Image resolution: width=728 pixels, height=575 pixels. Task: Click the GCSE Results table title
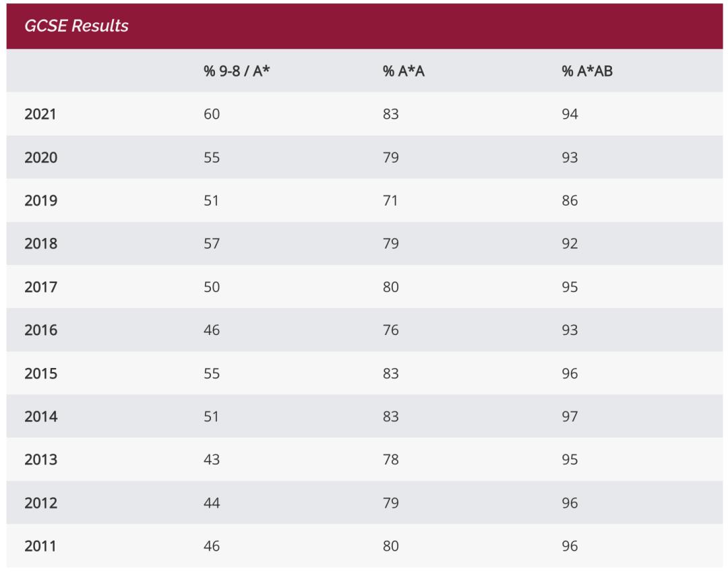pos(76,26)
